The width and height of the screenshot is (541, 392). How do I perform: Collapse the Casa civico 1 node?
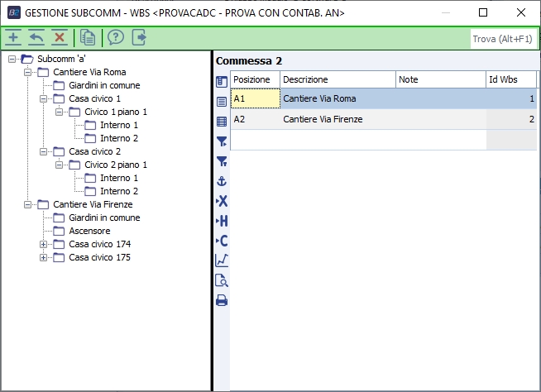click(44, 99)
